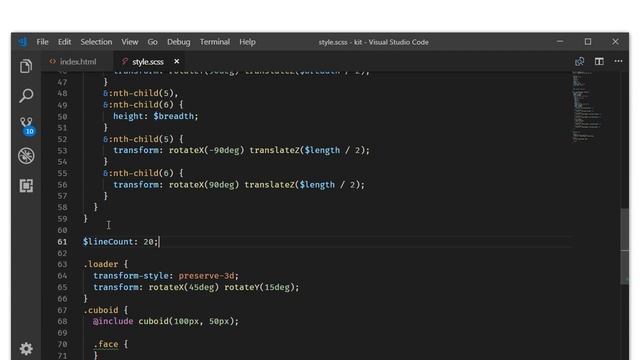Open the Extensions sidebar panel
The width and height of the screenshot is (640, 360).
(26, 185)
